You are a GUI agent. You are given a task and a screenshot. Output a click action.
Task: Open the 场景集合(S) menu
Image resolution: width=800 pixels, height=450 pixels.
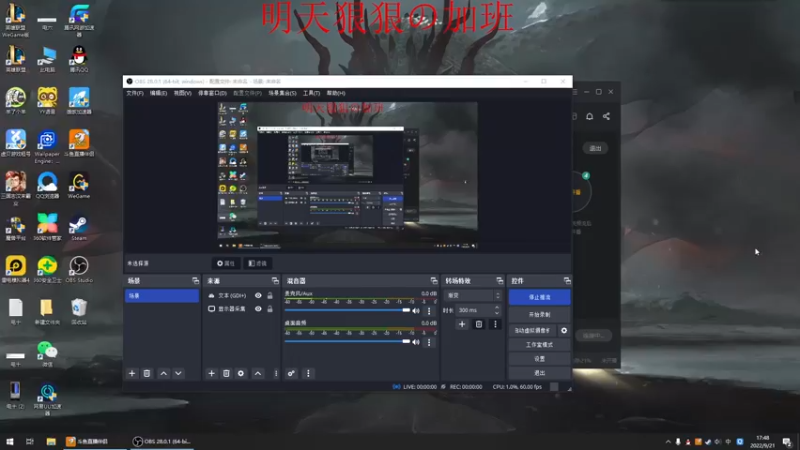[x=282, y=93]
